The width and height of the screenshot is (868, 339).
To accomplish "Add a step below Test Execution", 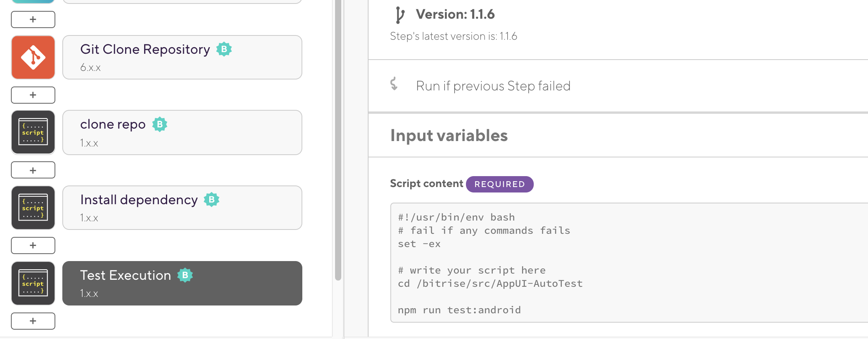I will point(33,321).
